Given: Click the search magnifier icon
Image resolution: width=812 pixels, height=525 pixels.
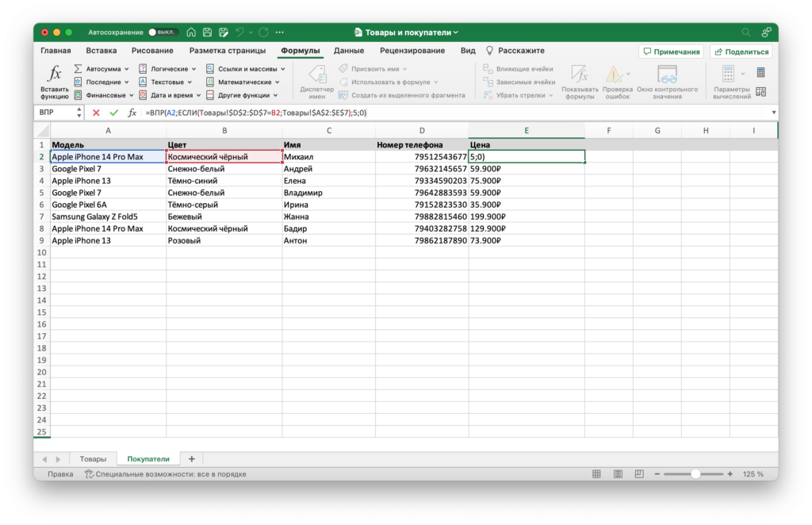Looking at the screenshot, I should 745,33.
